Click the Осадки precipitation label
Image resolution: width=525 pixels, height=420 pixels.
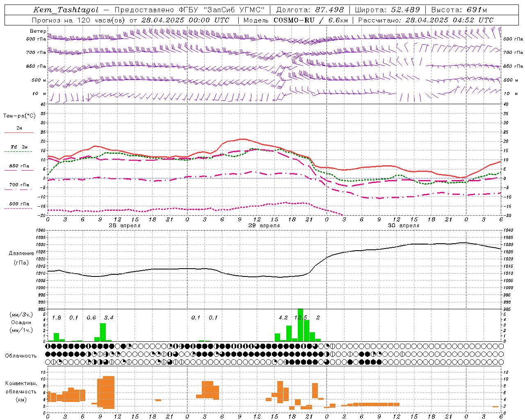point(21,322)
